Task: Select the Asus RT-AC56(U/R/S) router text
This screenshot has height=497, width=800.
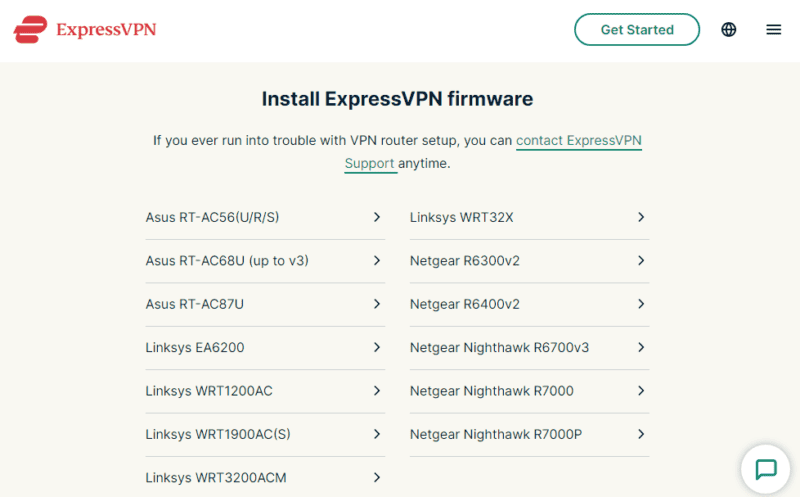Action: [x=212, y=217]
